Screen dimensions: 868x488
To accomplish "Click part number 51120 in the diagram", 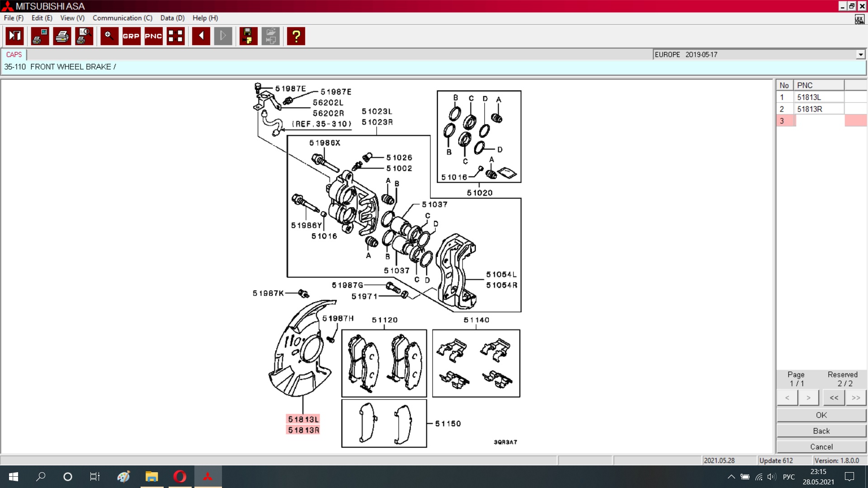I will (385, 320).
